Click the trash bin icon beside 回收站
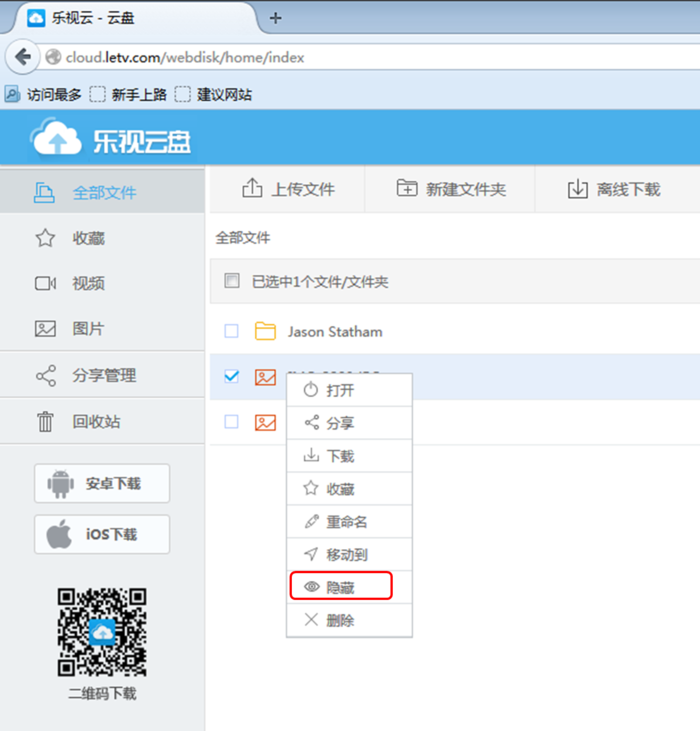Viewport: 700px width, 731px height. 45,421
